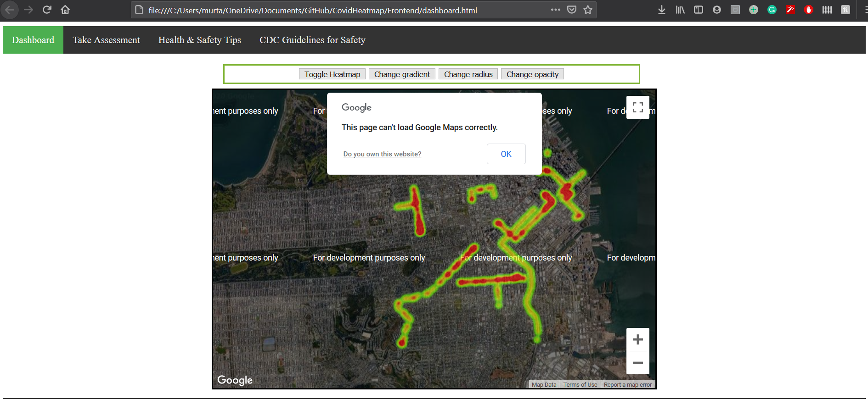Click the Toggle Heatmap button
This screenshot has width=868, height=411.
(333, 74)
